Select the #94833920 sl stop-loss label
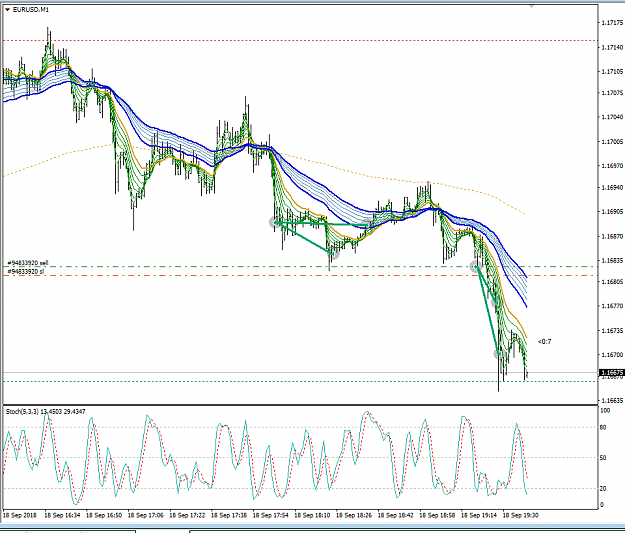Viewport: 625px width, 533px height. [26, 271]
